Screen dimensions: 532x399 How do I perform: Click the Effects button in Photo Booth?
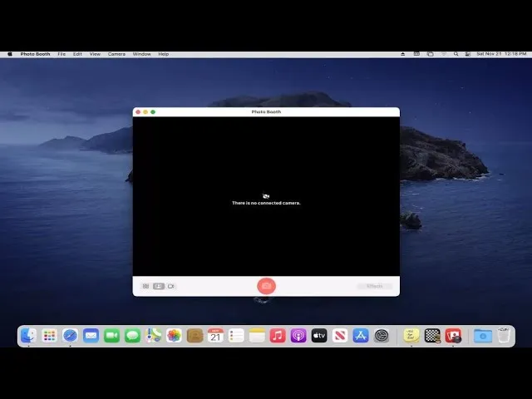point(375,286)
